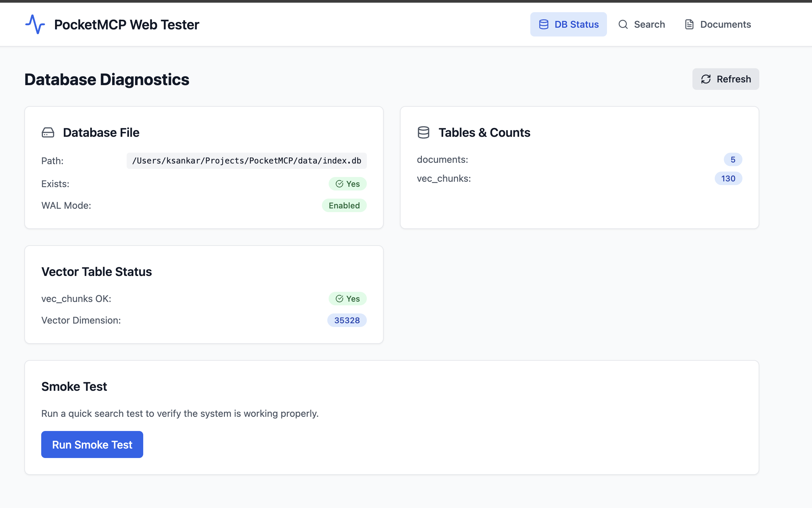Viewport: 812px width, 508px height.
Task: Select the database icon on DB Status tab
Action: click(544, 24)
